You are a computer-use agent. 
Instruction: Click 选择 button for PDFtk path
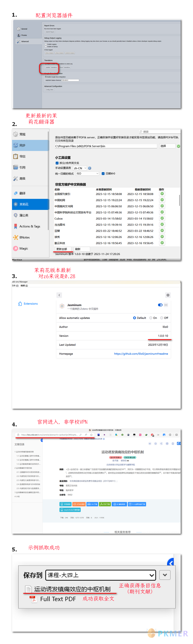click(x=167, y=146)
